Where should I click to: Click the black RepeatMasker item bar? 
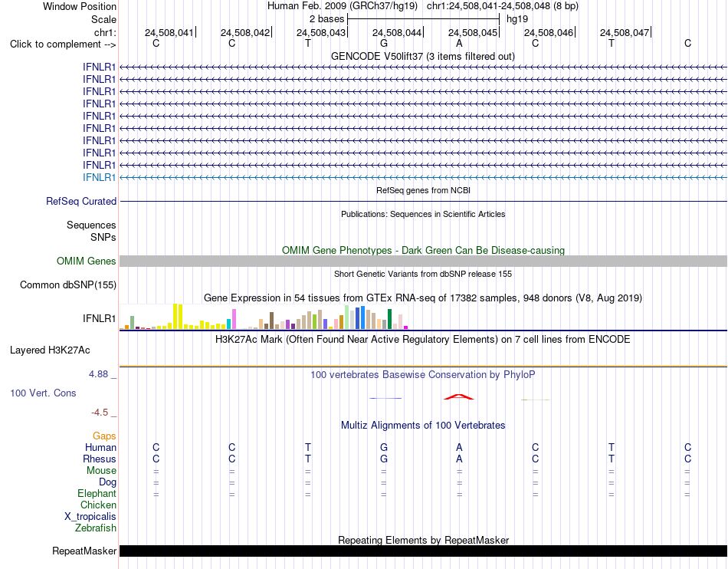pyautogui.click(x=423, y=551)
